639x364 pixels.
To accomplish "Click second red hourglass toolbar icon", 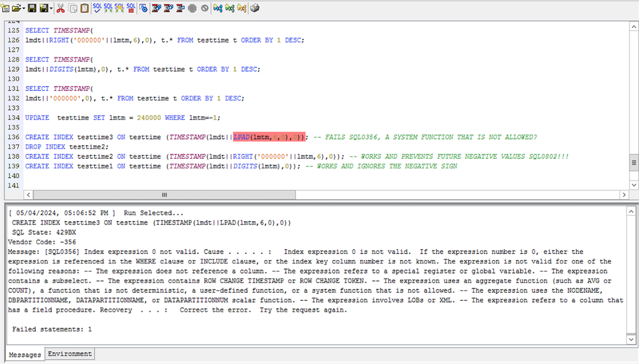I will (x=169, y=8).
